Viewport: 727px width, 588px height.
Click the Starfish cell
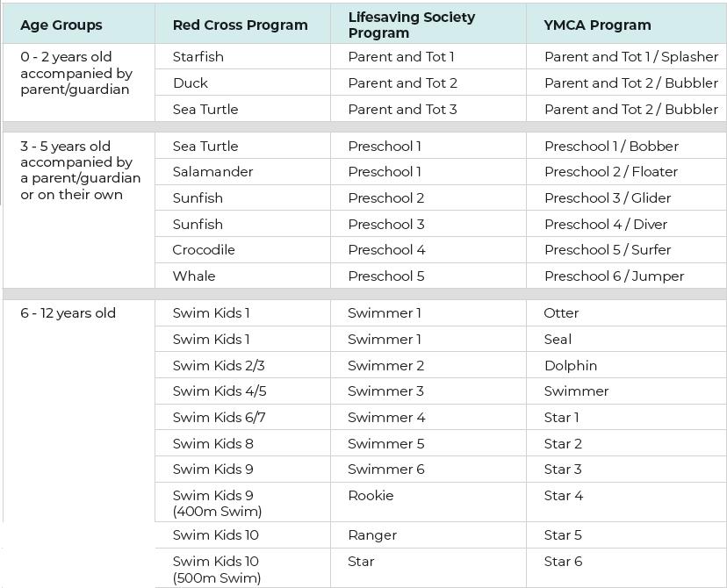[198, 57]
